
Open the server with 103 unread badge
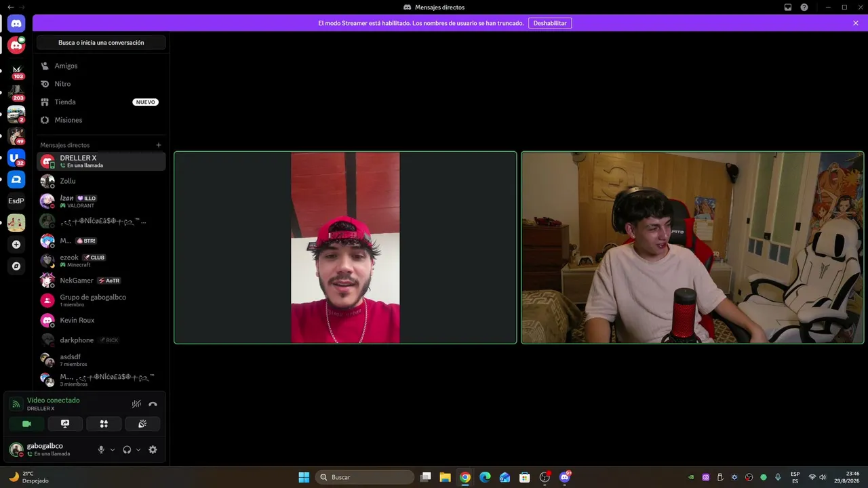tap(16, 70)
